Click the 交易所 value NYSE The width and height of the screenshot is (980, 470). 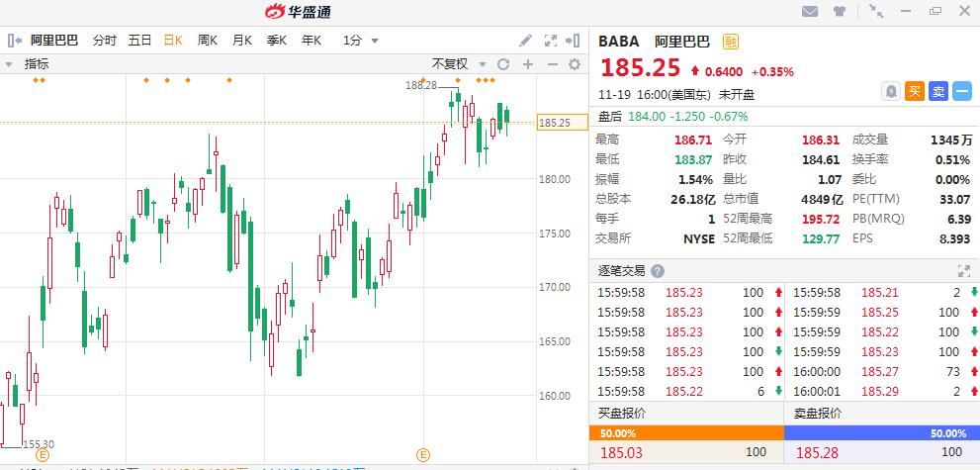[x=699, y=238]
